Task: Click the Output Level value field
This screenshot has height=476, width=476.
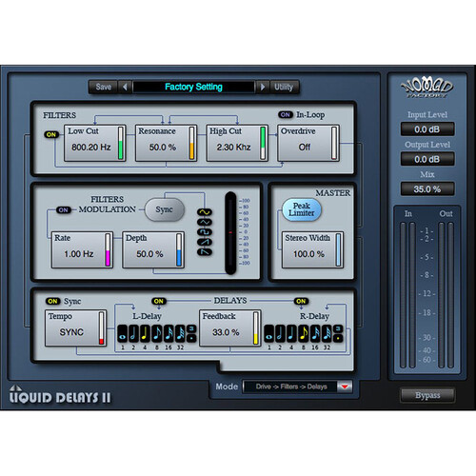Action: tap(427, 159)
